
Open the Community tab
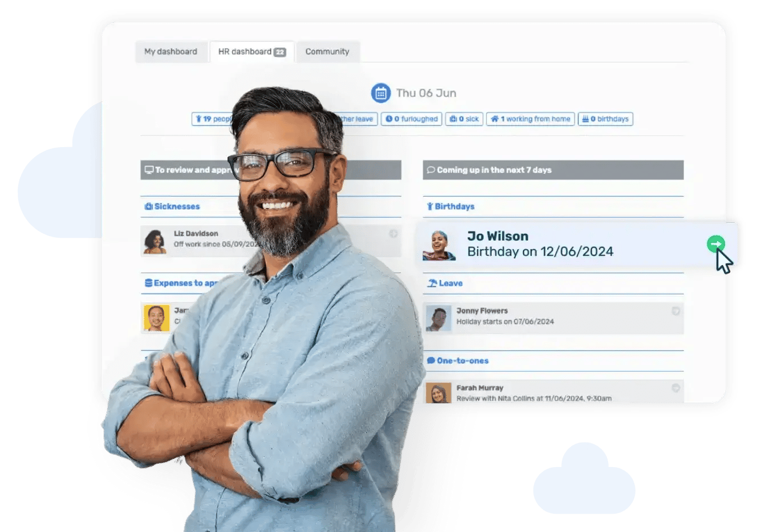click(x=327, y=51)
